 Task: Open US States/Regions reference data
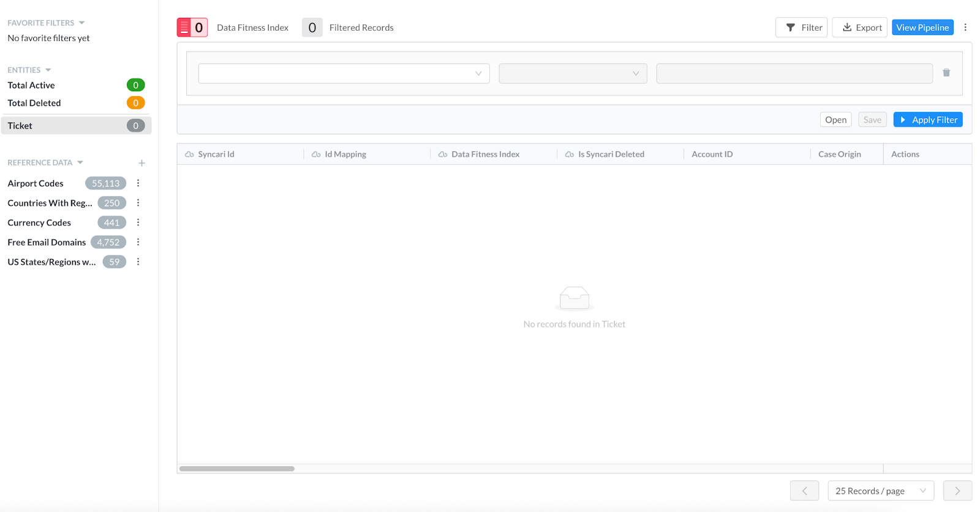click(51, 262)
